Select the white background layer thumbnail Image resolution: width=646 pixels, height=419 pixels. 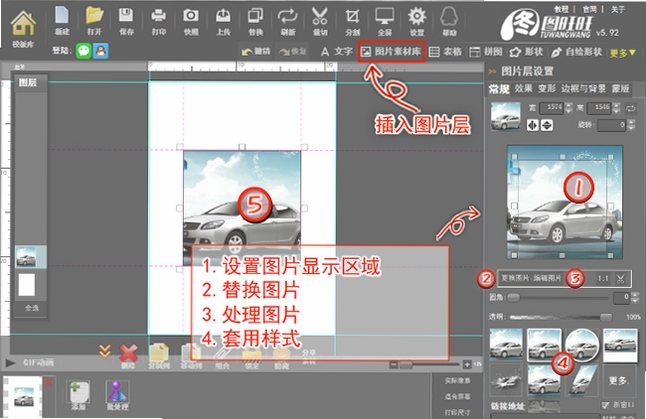coord(26,285)
